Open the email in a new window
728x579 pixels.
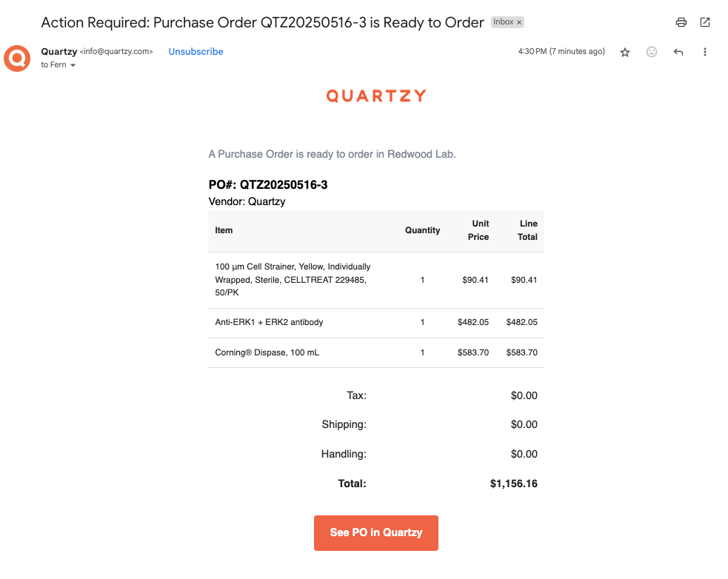tap(705, 22)
